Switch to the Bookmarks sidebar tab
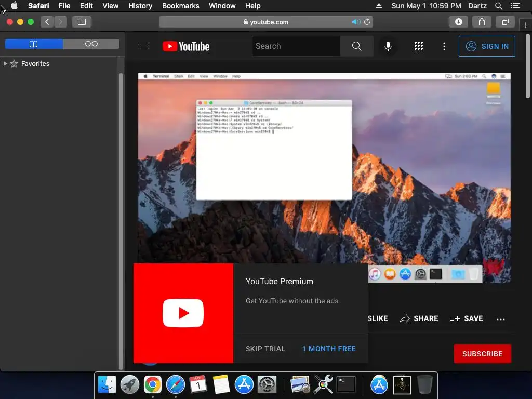The width and height of the screenshot is (532, 399). (x=34, y=44)
